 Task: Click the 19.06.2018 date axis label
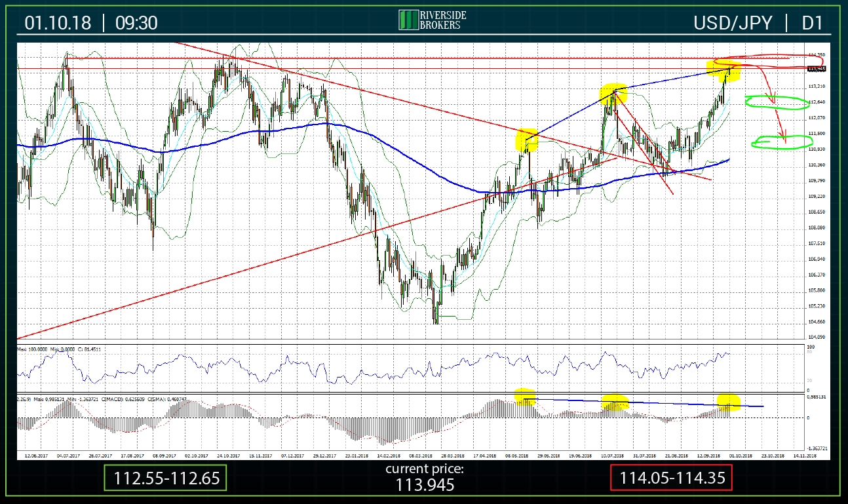pos(581,455)
